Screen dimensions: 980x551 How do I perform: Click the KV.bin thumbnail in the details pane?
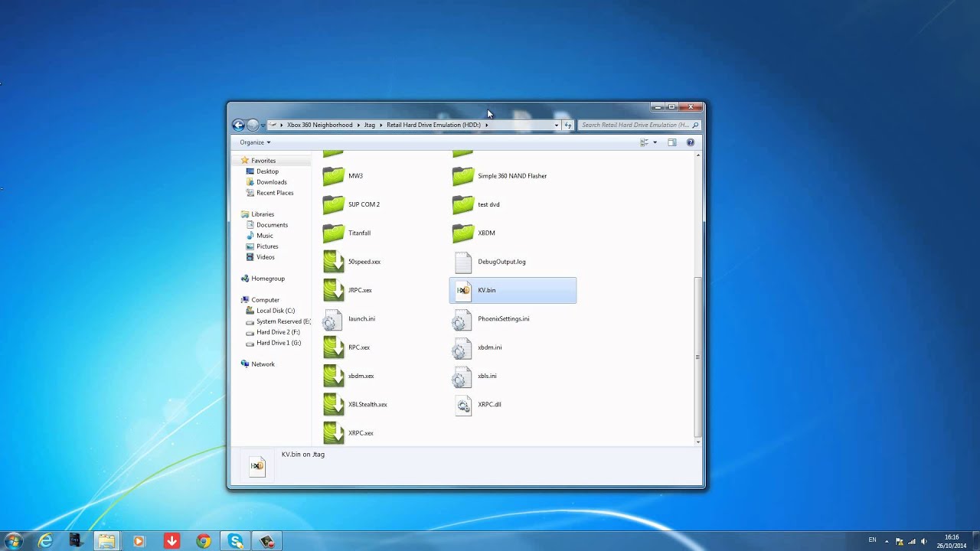[x=257, y=465]
